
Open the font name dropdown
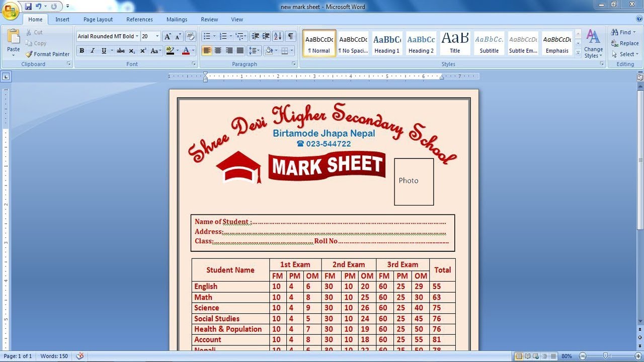137,36
